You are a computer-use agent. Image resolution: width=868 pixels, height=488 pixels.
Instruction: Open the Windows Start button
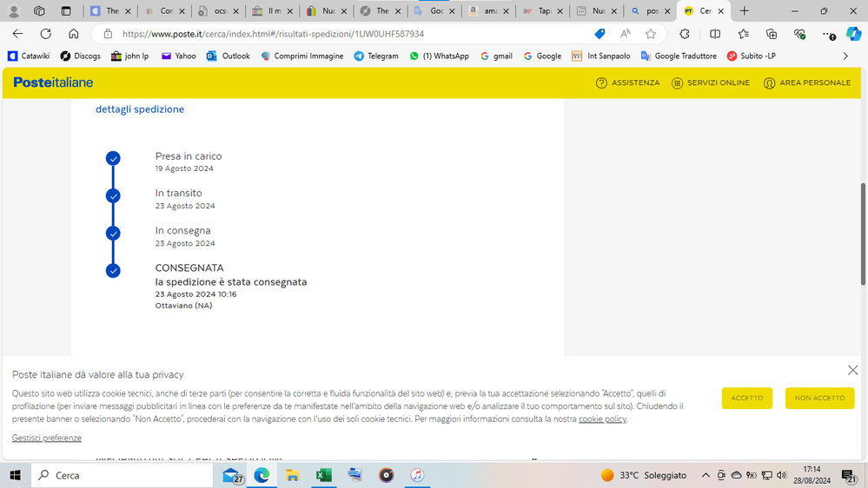pos(16,475)
